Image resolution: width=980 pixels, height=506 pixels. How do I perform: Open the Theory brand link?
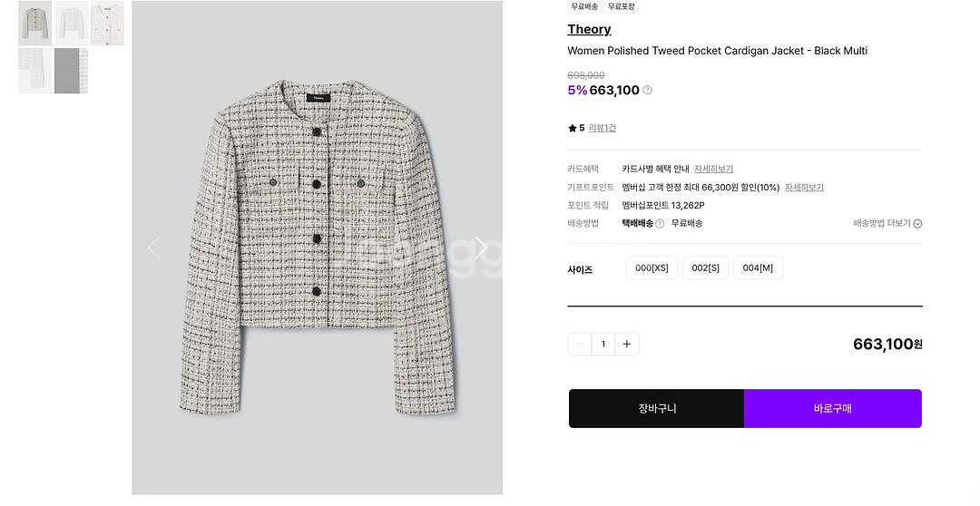(589, 30)
